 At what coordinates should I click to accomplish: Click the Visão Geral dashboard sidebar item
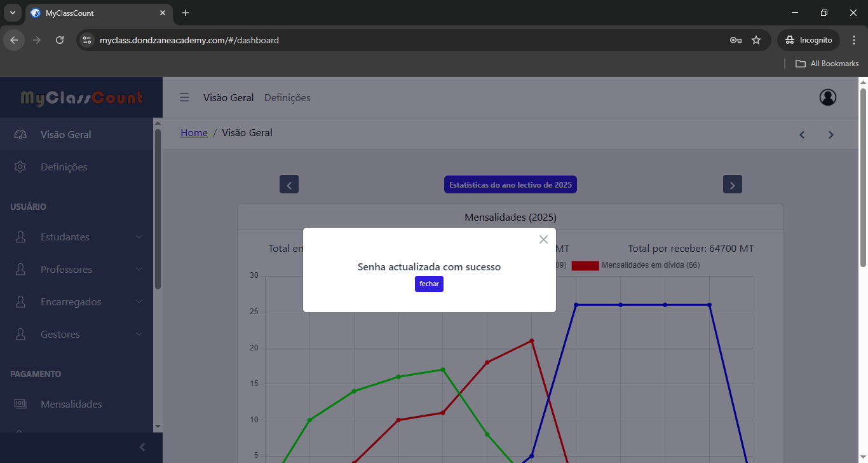coord(65,135)
